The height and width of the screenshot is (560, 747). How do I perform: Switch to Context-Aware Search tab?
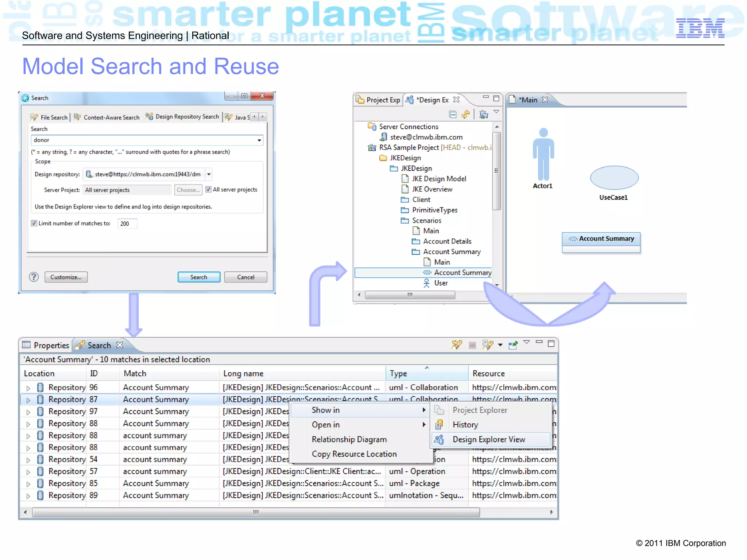pos(107,117)
